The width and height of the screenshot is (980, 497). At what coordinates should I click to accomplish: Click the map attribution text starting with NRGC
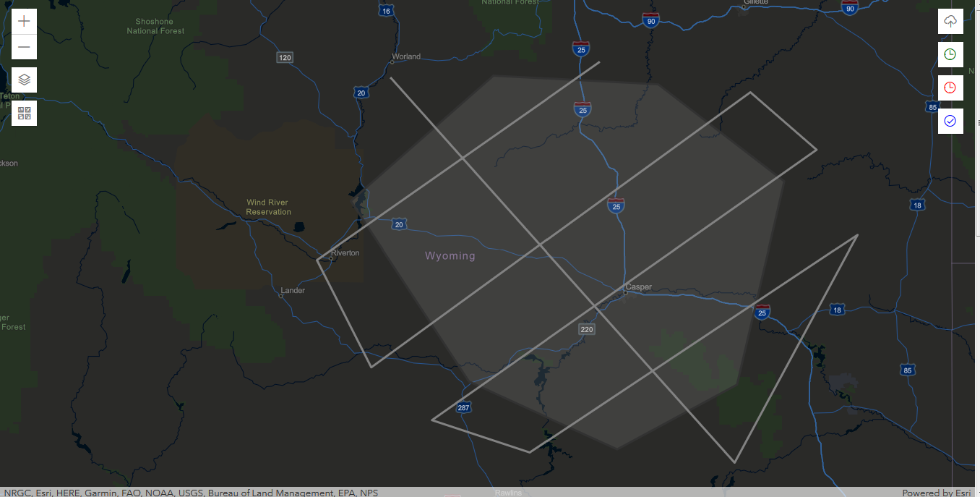pos(191,493)
